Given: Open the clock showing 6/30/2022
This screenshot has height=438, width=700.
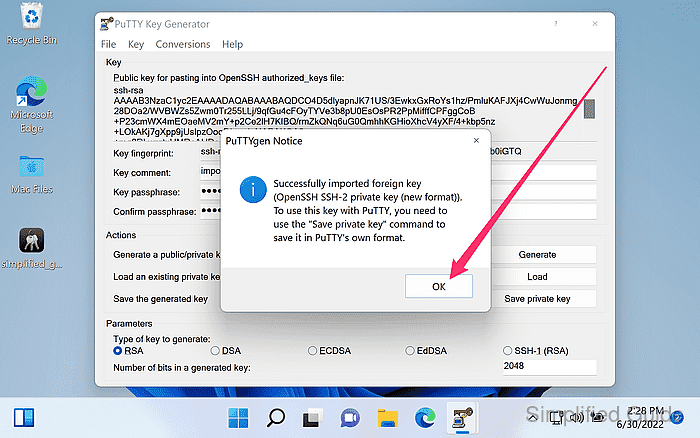Looking at the screenshot, I should click(640, 418).
